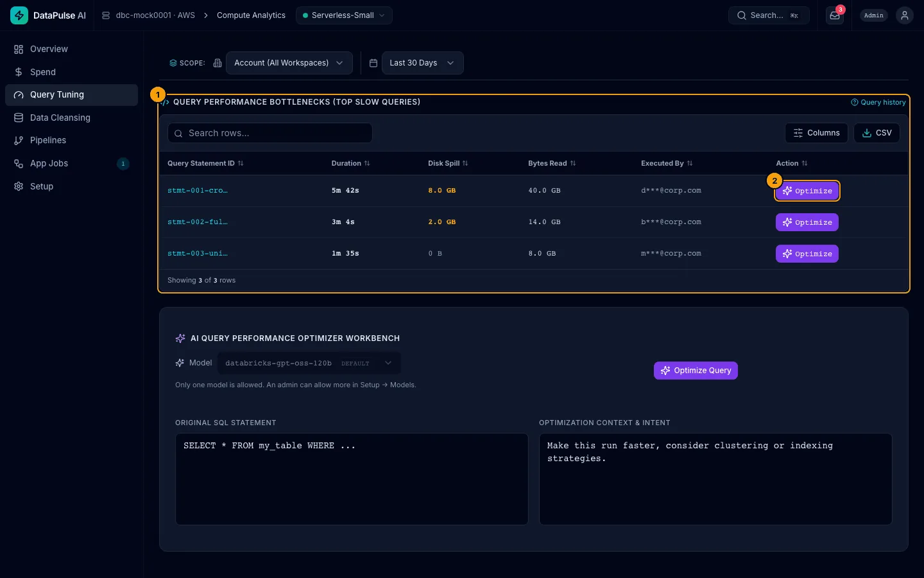This screenshot has height=578, width=924.
Task: Open the notifications inbox icon
Action: pos(835,15)
